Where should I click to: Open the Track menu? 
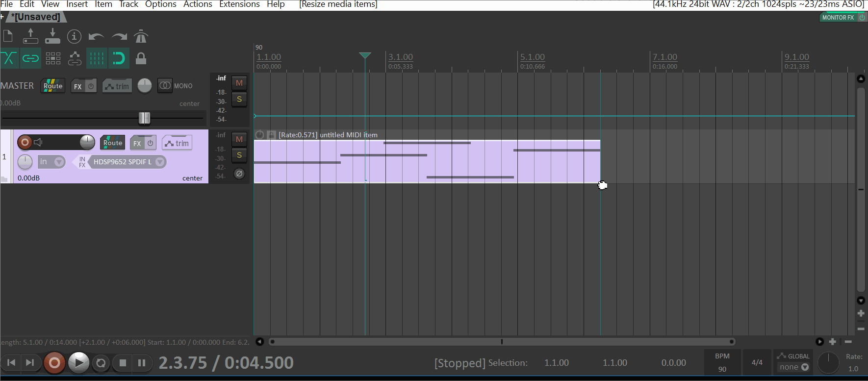[x=128, y=4]
